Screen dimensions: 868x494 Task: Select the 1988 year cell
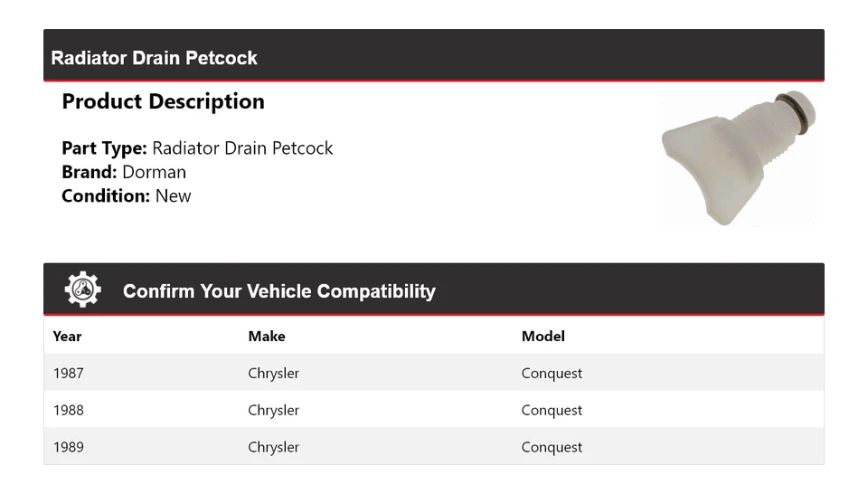click(69, 410)
